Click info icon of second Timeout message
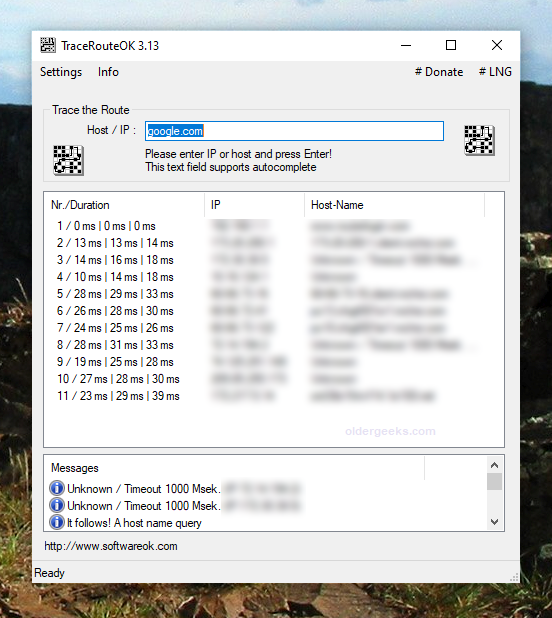Image resolution: width=552 pixels, height=618 pixels. (x=57, y=505)
